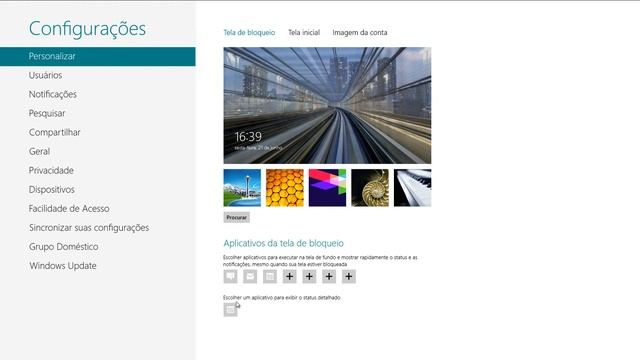Viewport: 640px width, 360px height.
Task: Switch to the Tela inicial tab
Action: click(304, 32)
